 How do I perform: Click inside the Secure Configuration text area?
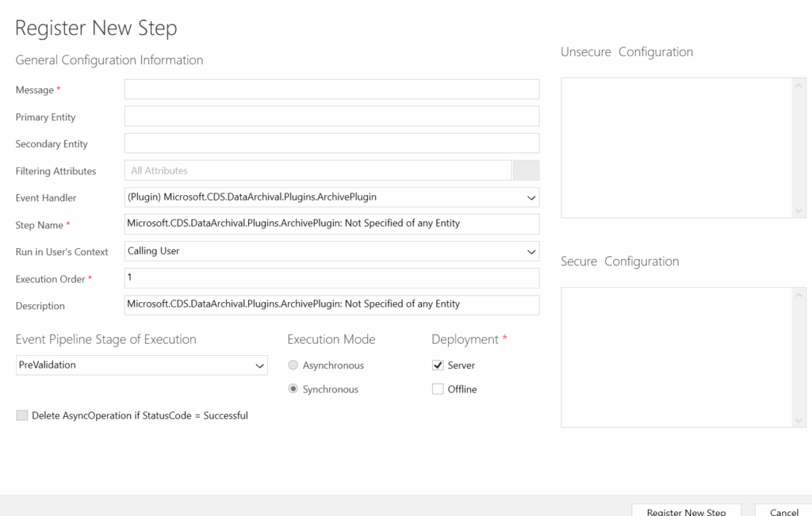pos(677,357)
